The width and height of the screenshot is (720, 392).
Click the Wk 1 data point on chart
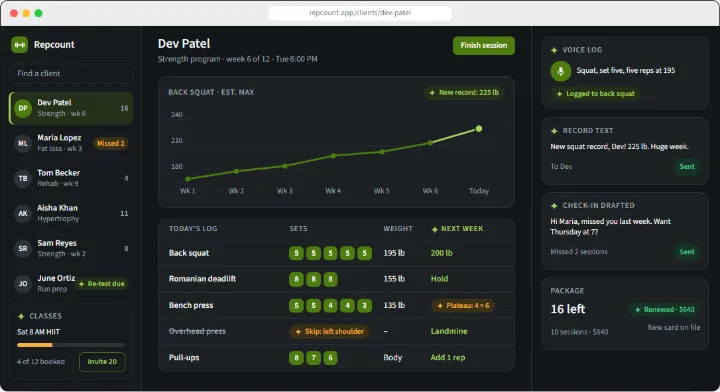[x=188, y=179]
